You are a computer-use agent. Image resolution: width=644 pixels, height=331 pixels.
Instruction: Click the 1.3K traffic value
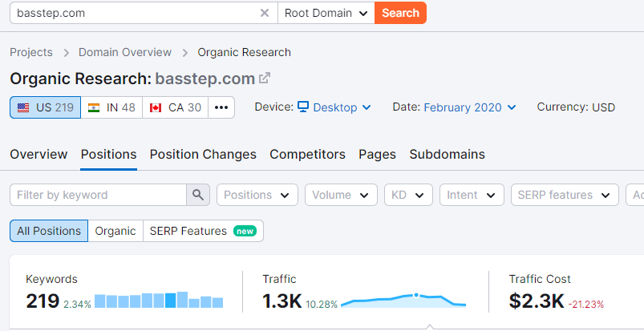[x=282, y=301]
